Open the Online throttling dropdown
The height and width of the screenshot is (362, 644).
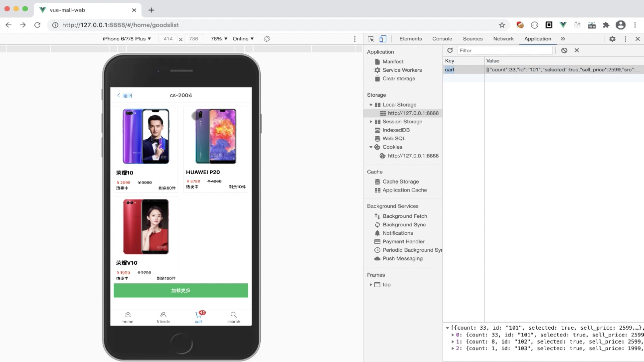click(x=243, y=39)
